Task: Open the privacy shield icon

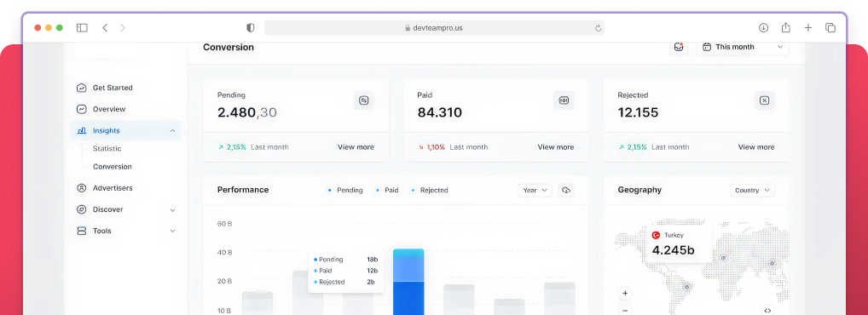Action: click(x=250, y=27)
